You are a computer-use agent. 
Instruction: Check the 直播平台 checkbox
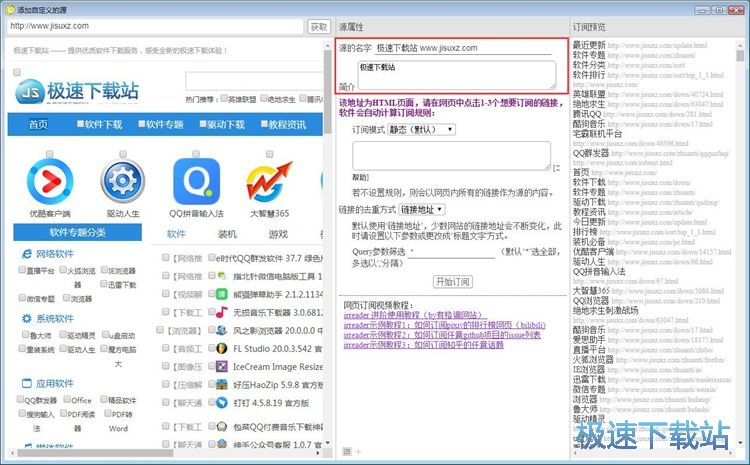click(23, 270)
